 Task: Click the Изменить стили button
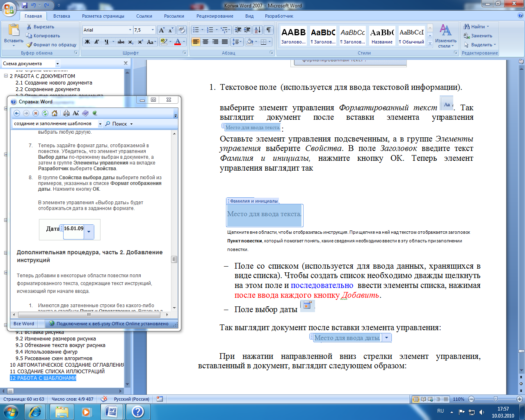(x=446, y=36)
